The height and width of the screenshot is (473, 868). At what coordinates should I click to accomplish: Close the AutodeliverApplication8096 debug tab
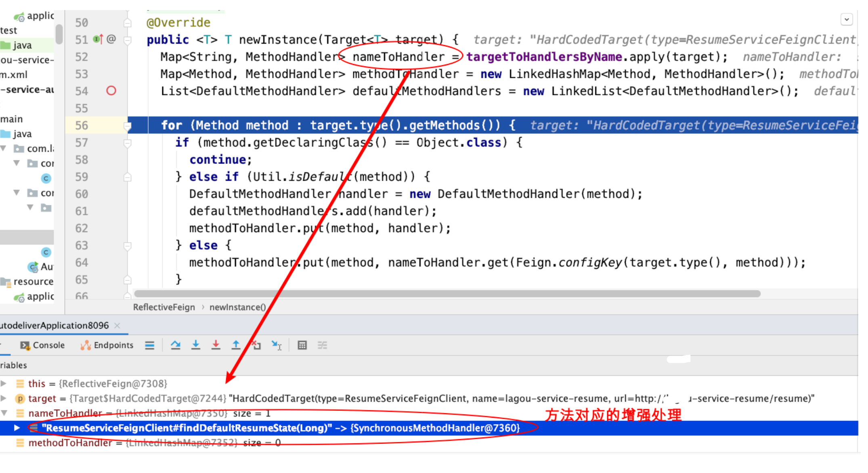click(x=117, y=325)
